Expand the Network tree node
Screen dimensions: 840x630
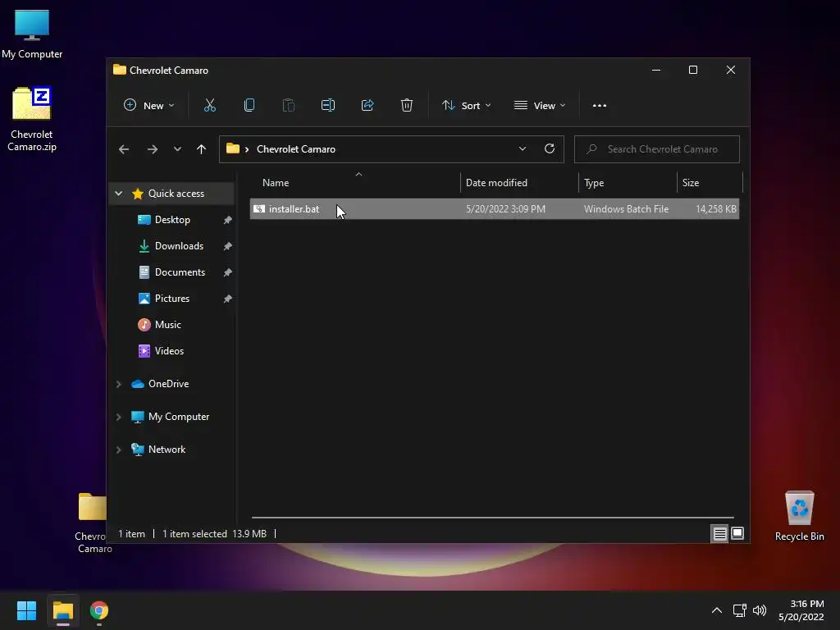119,450
